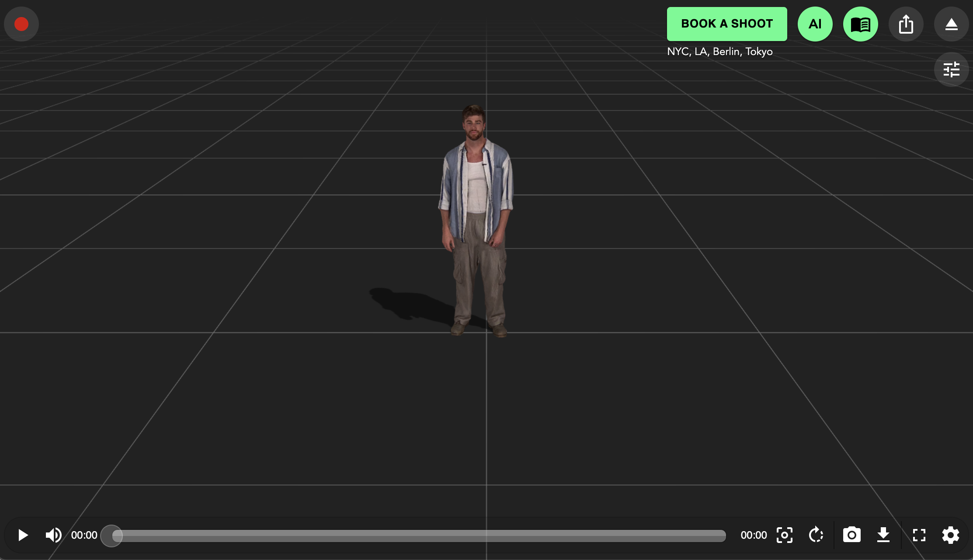Click the center focus target icon
The width and height of the screenshot is (973, 560).
pos(785,535)
